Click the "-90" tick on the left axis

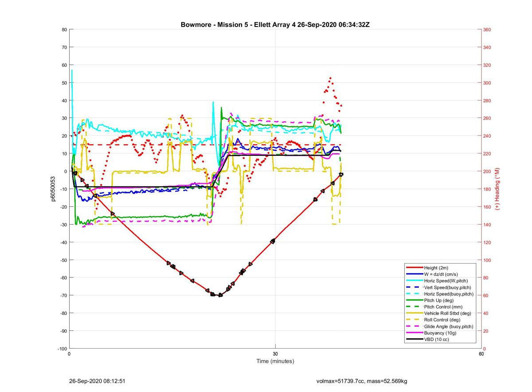[x=63, y=331]
